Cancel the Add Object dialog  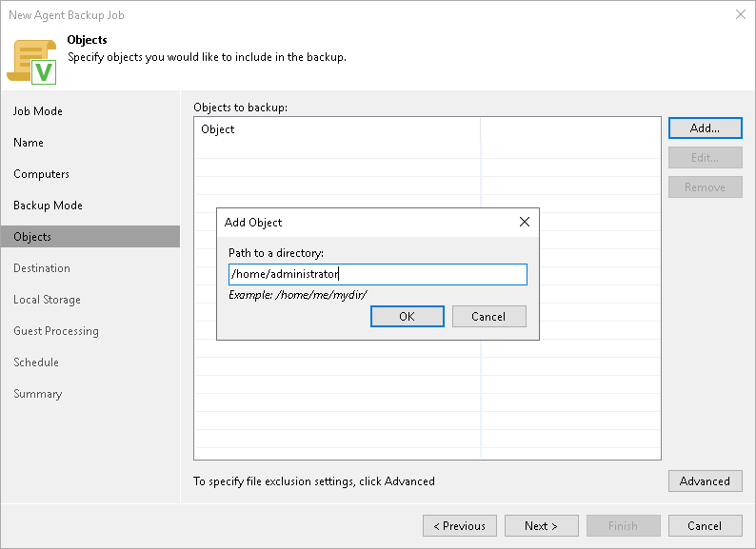(x=488, y=316)
